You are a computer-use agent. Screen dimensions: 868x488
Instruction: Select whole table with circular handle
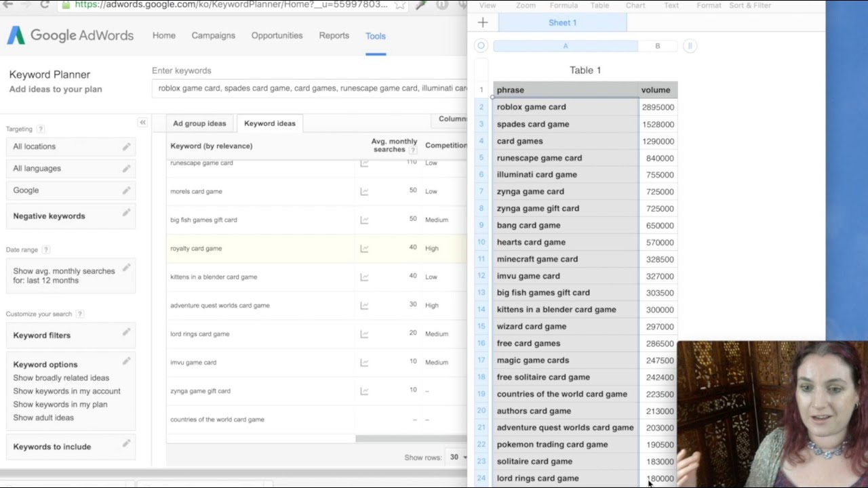click(x=481, y=45)
